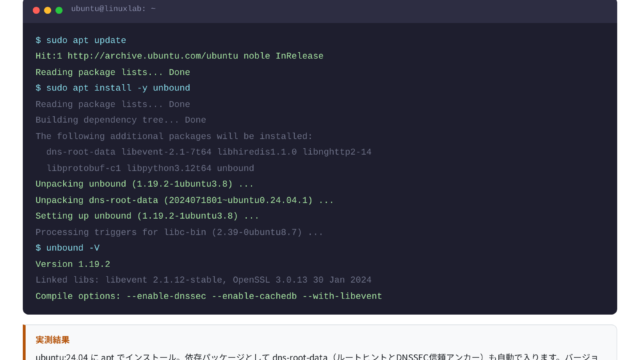Image resolution: width=640 pixels, height=360 pixels.
Task: Click the command line 'sudo apt update'
Action: pyautogui.click(x=81, y=40)
